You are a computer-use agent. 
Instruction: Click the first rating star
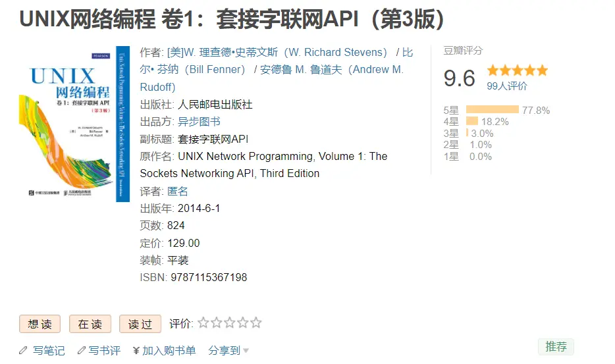(x=203, y=323)
